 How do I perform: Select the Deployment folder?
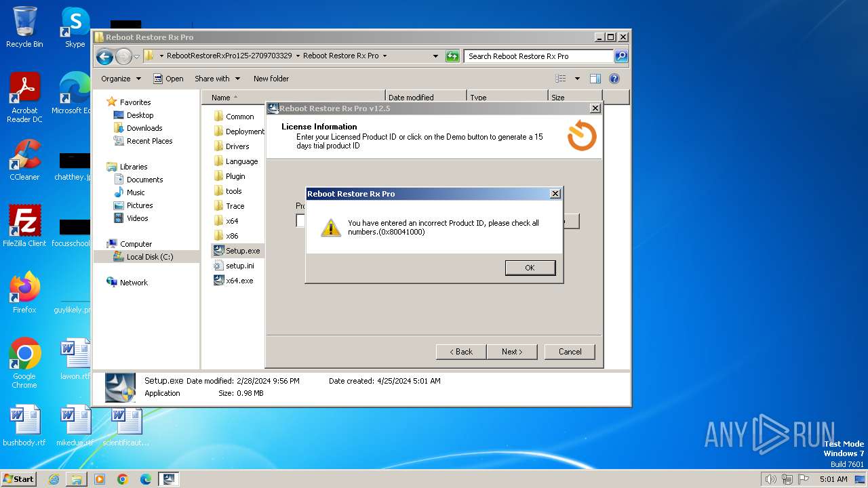(x=239, y=131)
